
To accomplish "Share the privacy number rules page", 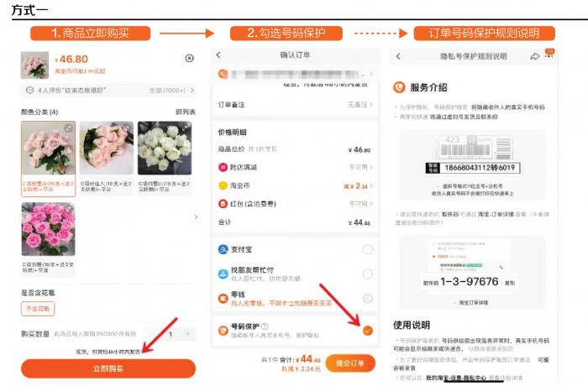I will click(x=535, y=56).
